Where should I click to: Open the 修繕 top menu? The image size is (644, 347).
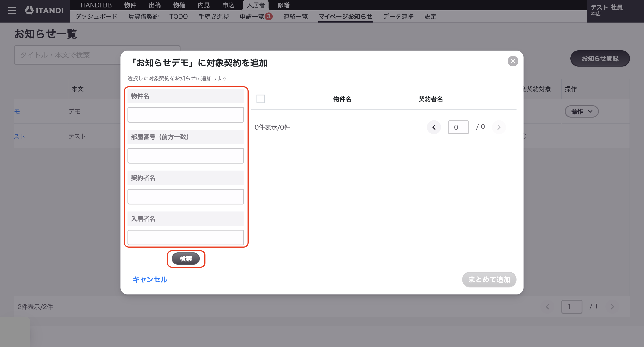point(283,5)
